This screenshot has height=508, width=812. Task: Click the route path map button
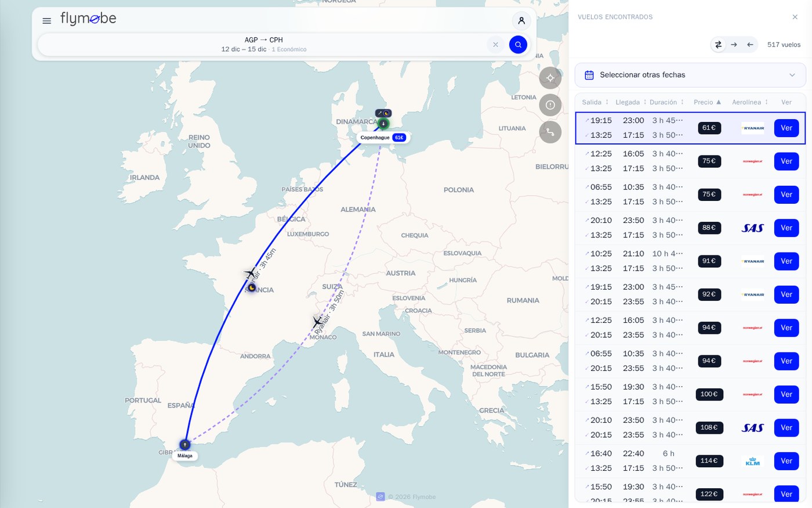[x=550, y=132]
